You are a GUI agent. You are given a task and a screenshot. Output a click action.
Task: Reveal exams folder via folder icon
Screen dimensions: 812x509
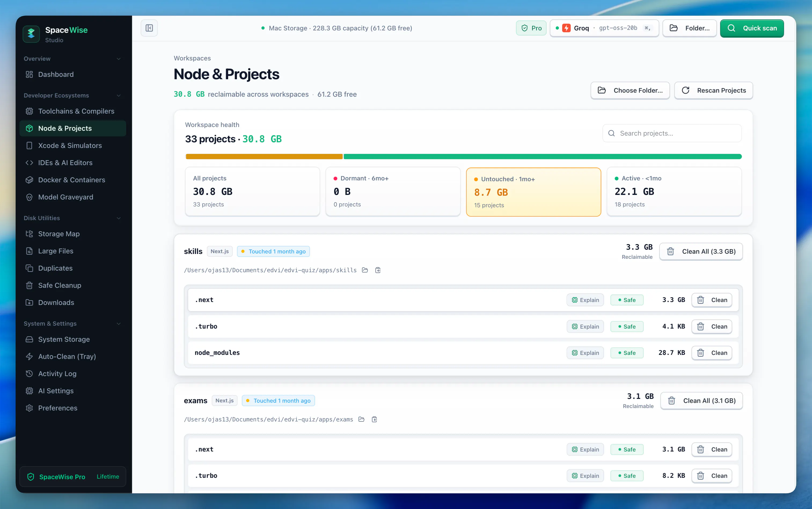coord(361,419)
